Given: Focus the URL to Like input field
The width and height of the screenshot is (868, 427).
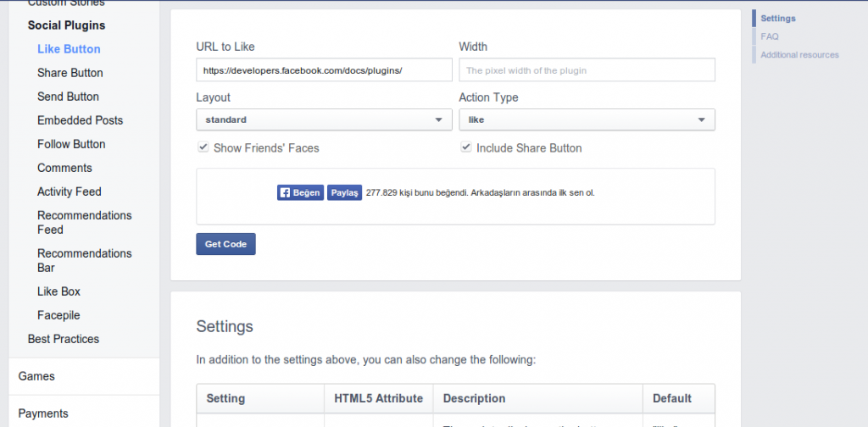Looking at the screenshot, I should 324,70.
